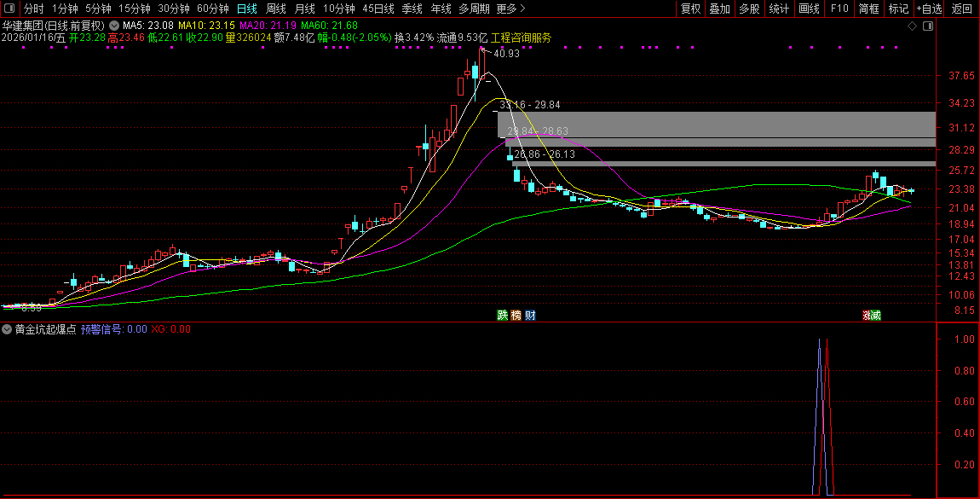Screen dimensions: 980x499
Task: Click the 榜 event marker icon
Action: (x=516, y=316)
